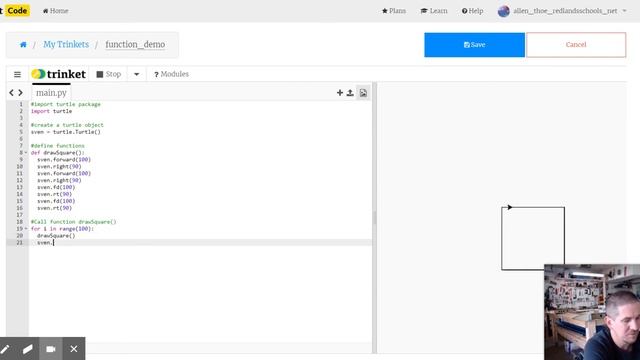The image size is (640, 360).
Task: Open the dropdown arrow next to Stop
Action: point(136,74)
